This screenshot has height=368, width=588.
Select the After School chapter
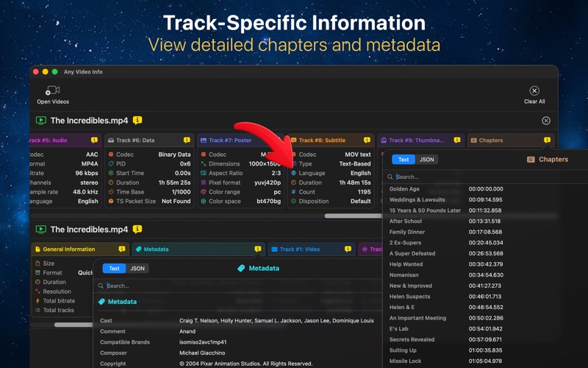click(x=484, y=222)
